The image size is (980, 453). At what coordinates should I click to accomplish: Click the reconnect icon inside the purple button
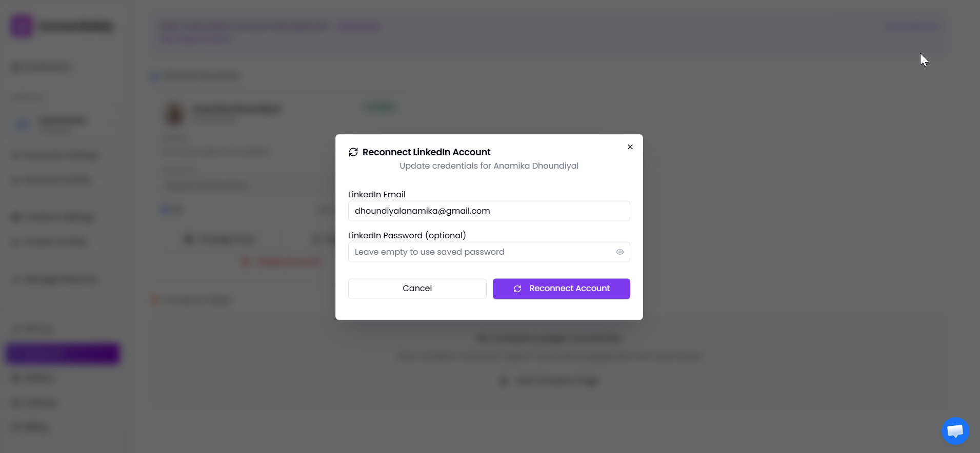(517, 289)
